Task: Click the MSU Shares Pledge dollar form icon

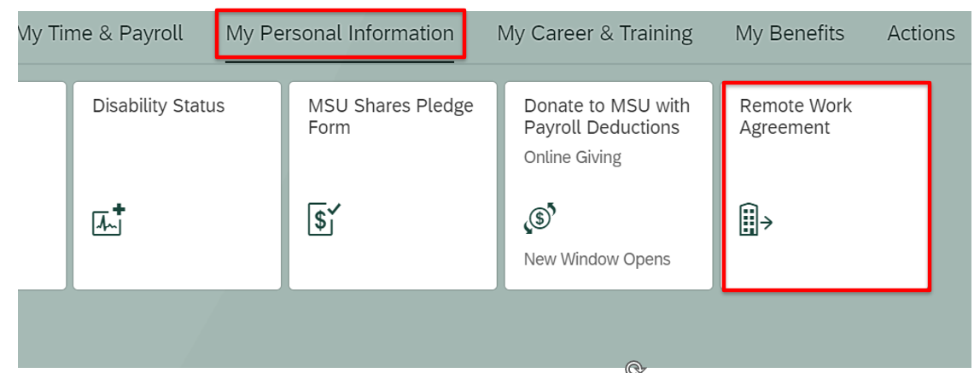Action: 324,219
